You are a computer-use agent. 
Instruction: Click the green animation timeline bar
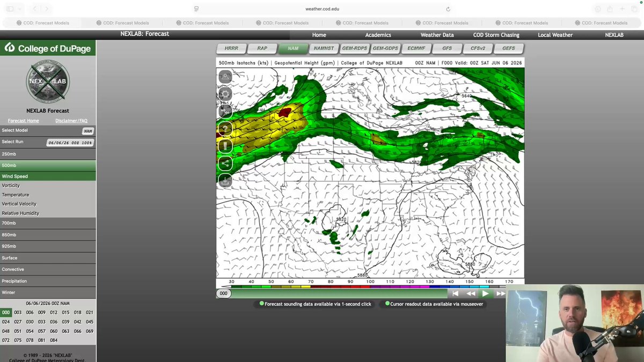point(340,293)
